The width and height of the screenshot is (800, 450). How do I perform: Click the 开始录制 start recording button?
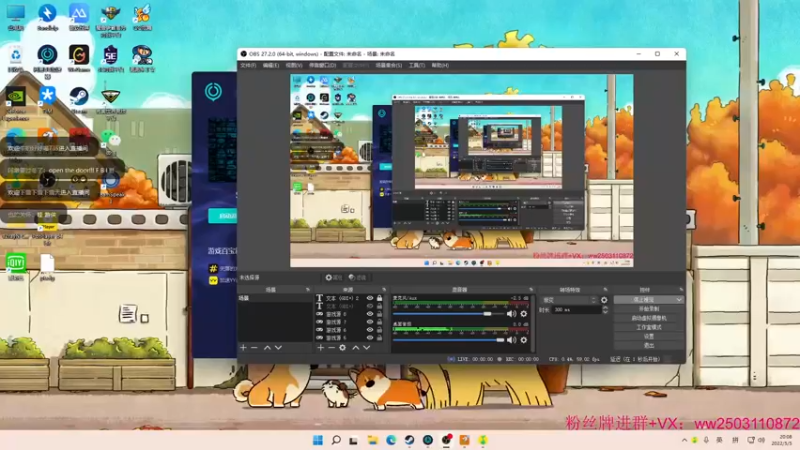[x=648, y=309]
